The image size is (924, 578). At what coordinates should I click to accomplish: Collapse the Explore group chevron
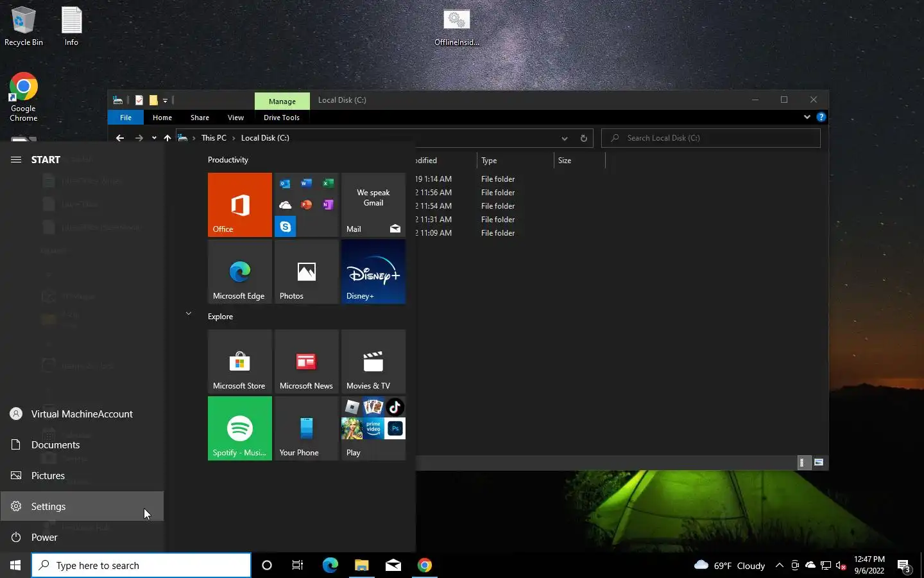point(188,313)
